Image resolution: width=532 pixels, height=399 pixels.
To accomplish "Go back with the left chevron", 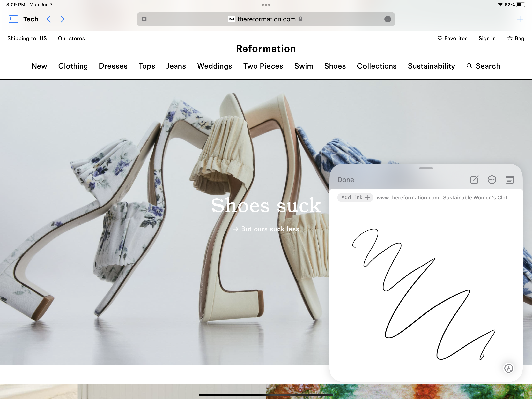I will (48, 19).
